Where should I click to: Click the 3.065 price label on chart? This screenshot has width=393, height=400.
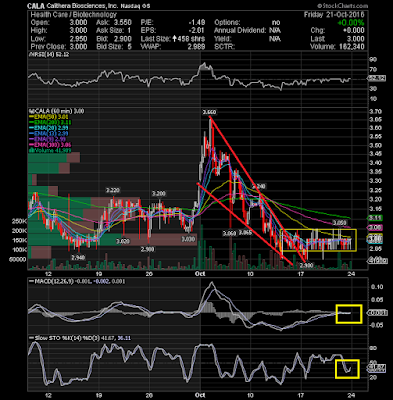245,233
